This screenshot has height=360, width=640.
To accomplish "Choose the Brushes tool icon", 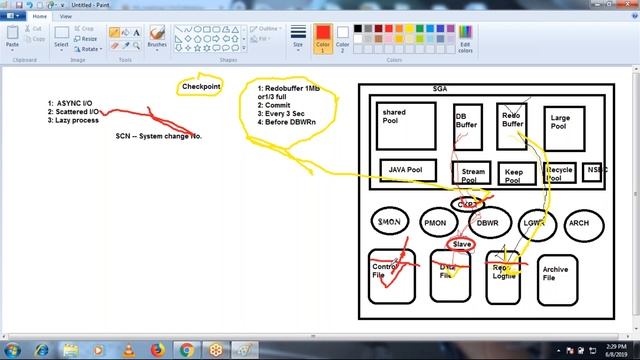I will click(x=157, y=33).
